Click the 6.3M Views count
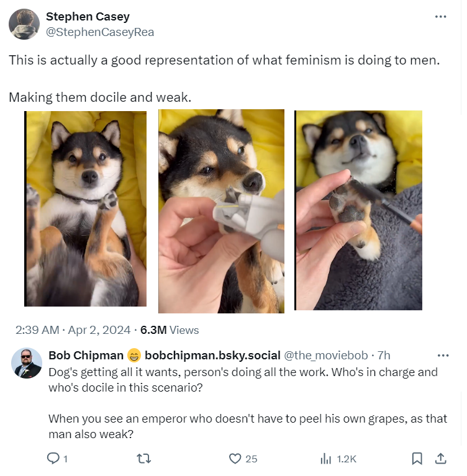The width and height of the screenshot is (467, 476). [170, 330]
